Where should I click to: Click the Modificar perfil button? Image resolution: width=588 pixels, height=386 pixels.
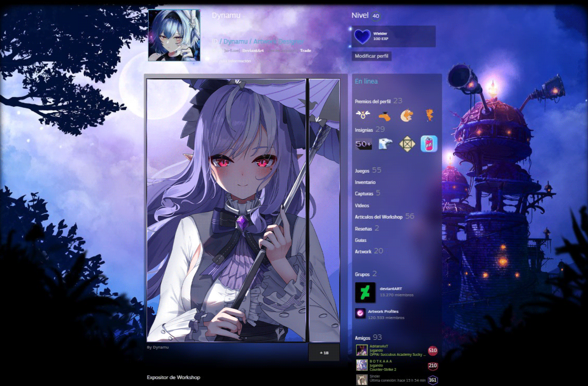371,56
